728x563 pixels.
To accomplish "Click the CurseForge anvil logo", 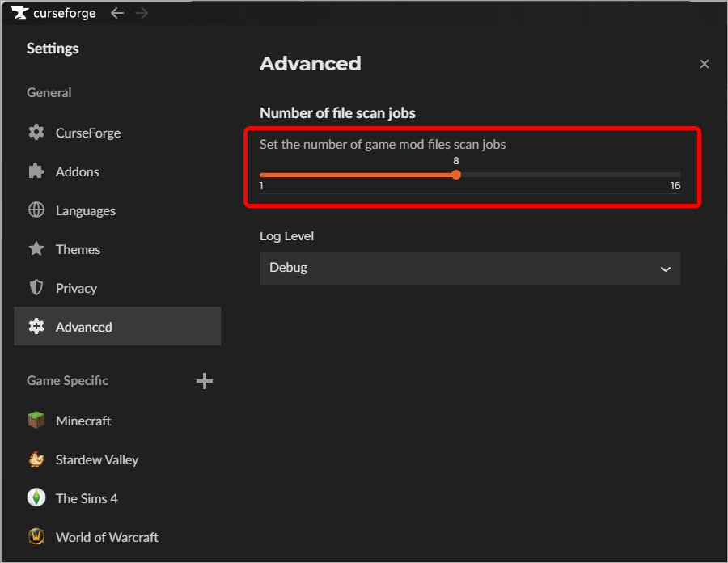I will click(x=19, y=13).
